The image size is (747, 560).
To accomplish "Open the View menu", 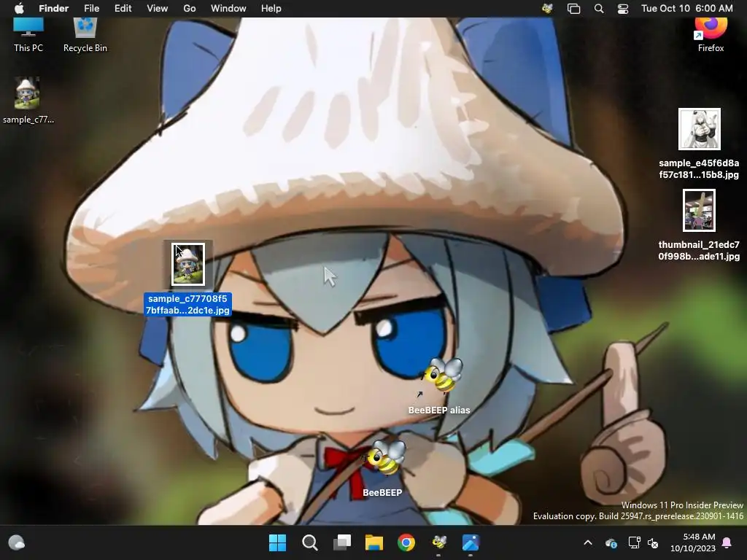I will [x=158, y=9].
